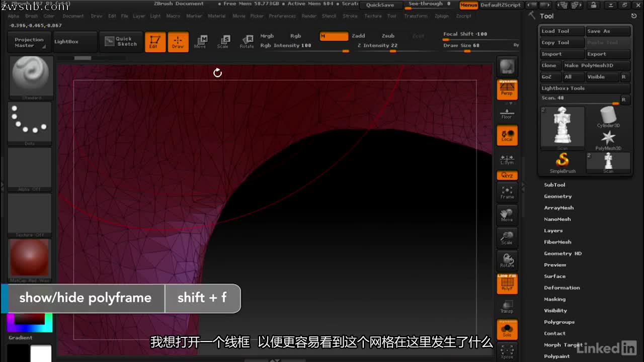This screenshot has height=362, width=644.
Task: Expand the SubTool section
Action: tap(554, 185)
